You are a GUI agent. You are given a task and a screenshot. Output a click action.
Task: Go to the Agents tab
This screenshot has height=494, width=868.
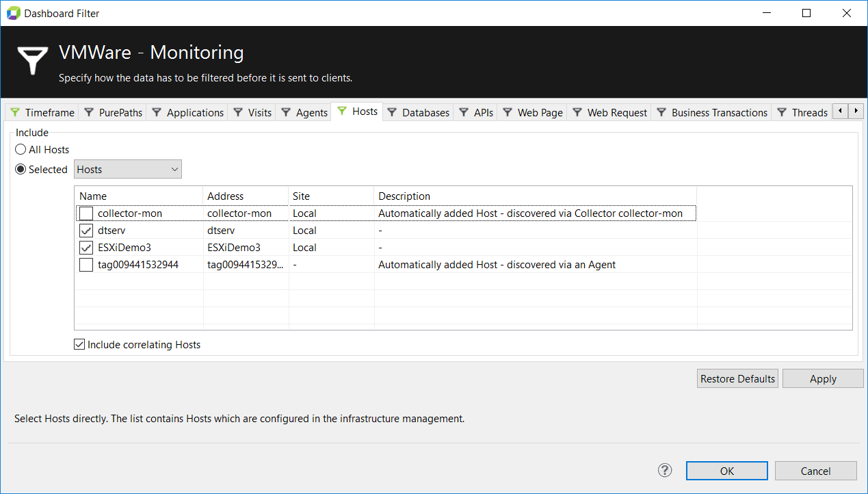(304, 112)
